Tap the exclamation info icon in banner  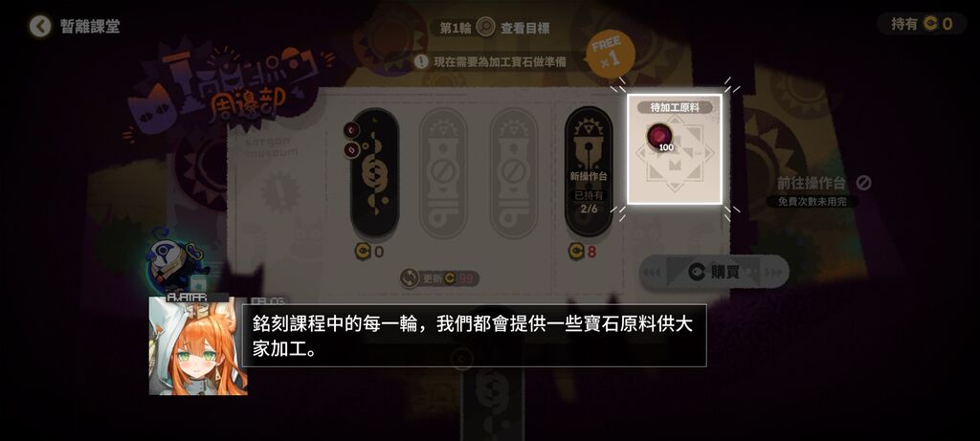click(x=422, y=62)
